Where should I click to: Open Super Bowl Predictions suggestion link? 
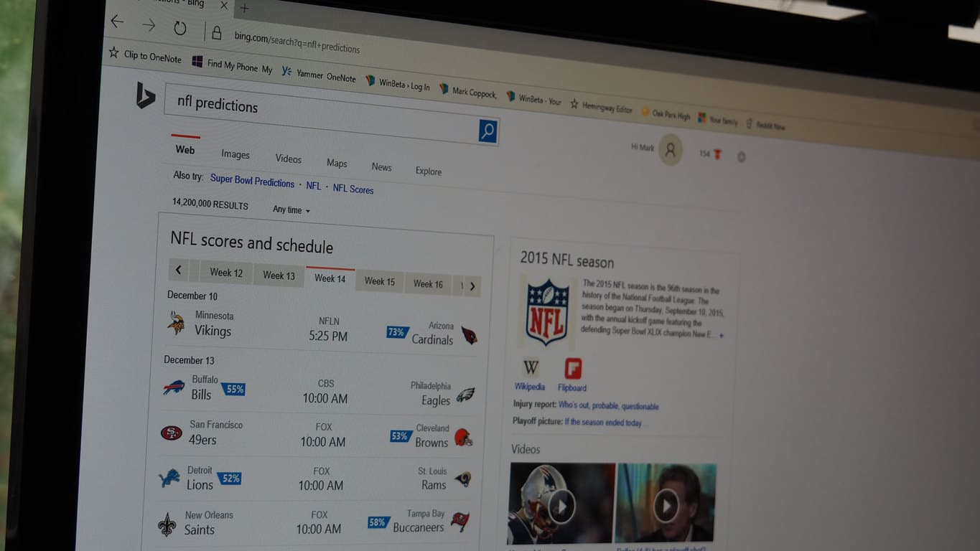point(252,181)
